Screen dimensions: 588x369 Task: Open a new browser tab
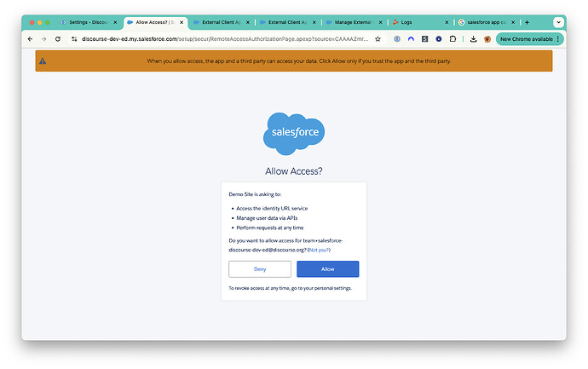[527, 22]
